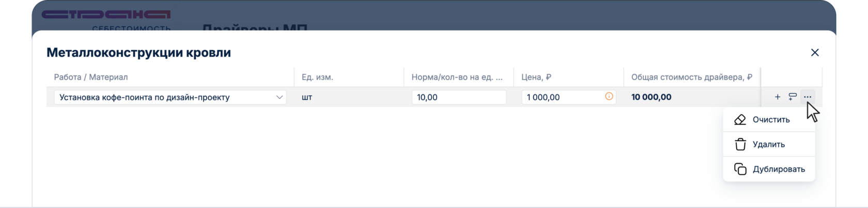
Task: Click the Работа / Материал column header
Action: point(91,77)
